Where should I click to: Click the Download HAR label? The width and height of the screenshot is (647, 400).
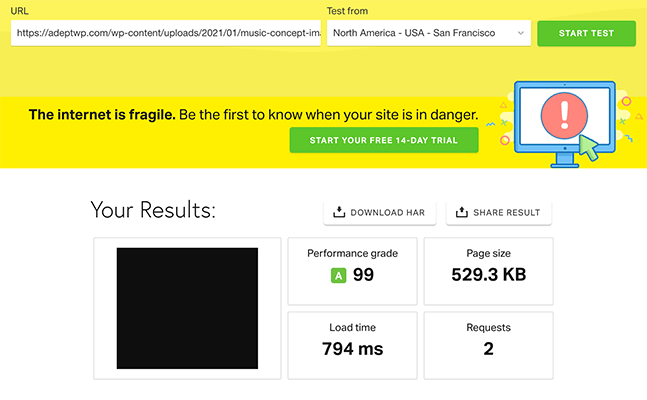coord(388,213)
